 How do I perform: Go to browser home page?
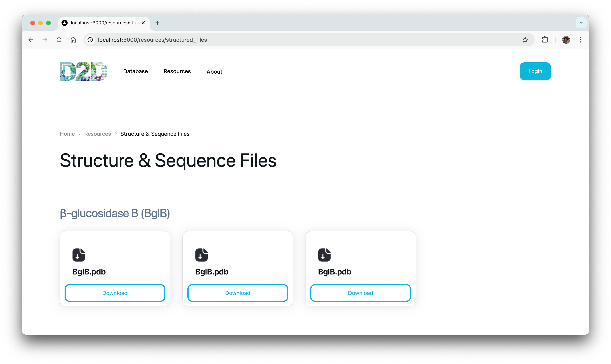pos(73,40)
